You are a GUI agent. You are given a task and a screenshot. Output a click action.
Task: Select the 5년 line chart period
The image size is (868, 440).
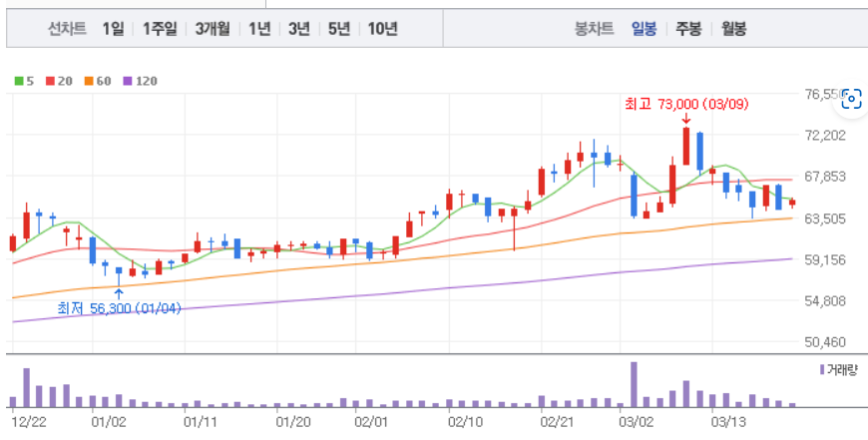[x=339, y=29]
